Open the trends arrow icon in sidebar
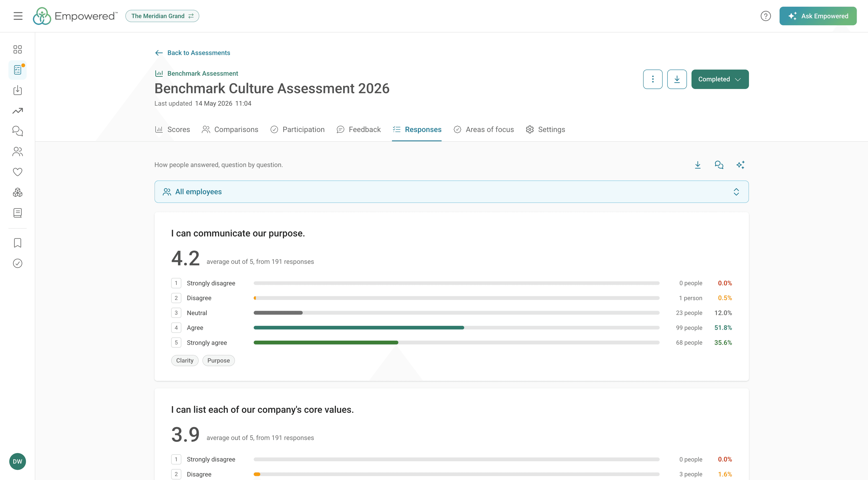868x480 pixels. (18, 111)
